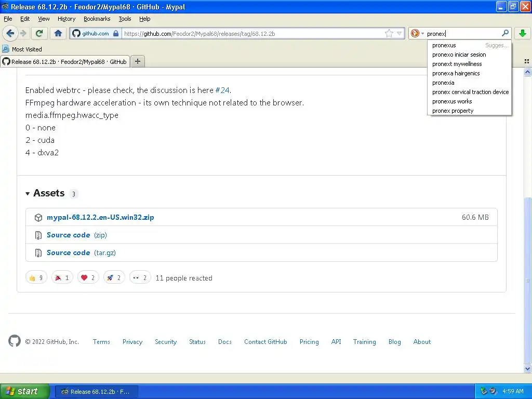The width and height of the screenshot is (532, 399).
Task: Open the Terms footer link
Action: 101,342
